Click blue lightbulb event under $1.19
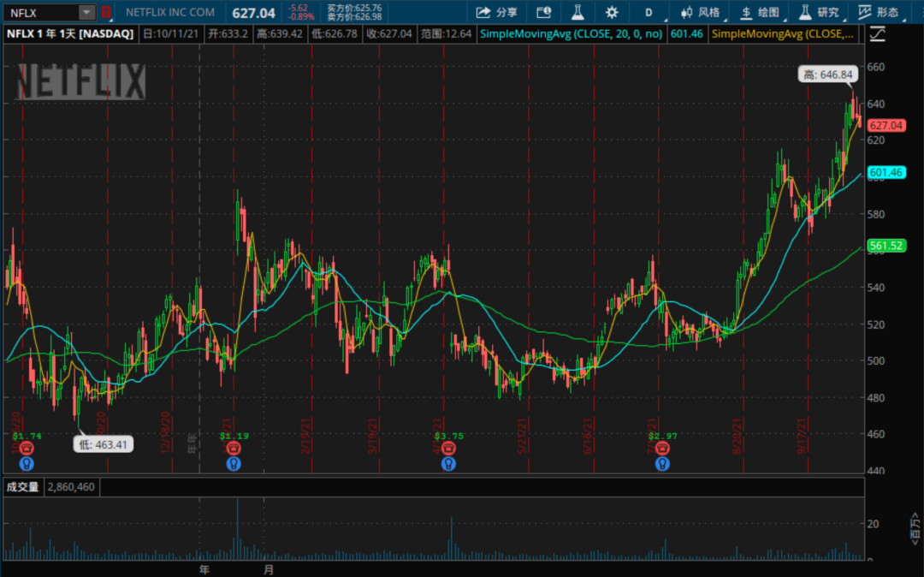 click(x=234, y=463)
